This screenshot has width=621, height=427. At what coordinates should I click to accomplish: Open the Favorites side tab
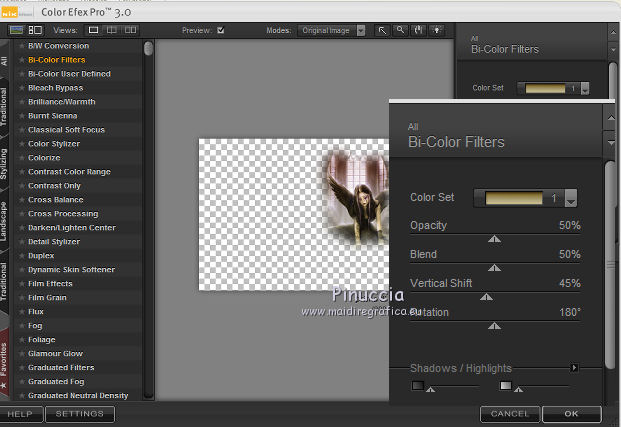point(4,364)
